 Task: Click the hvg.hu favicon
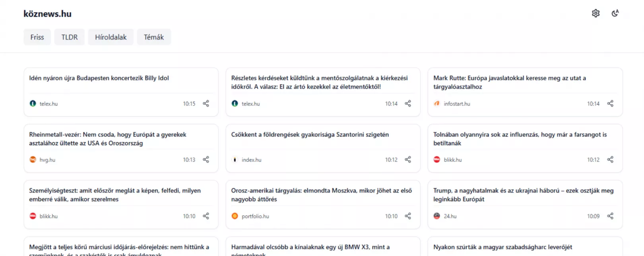(33, 160)
